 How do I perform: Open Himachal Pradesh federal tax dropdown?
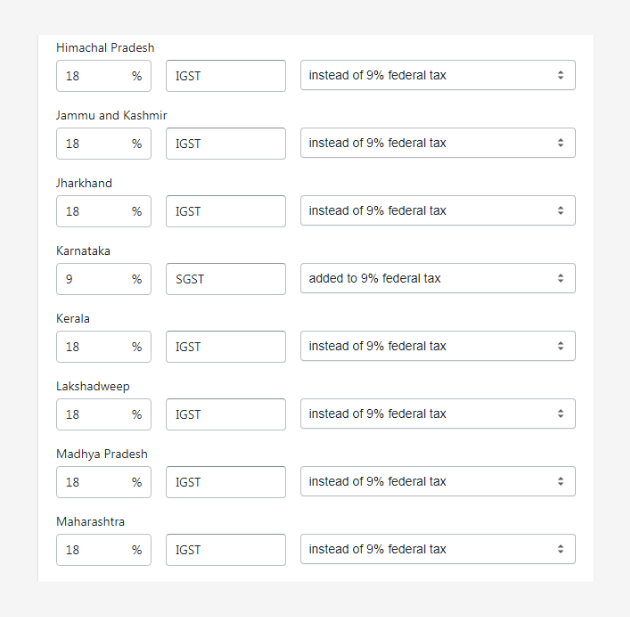click(438, 75)
